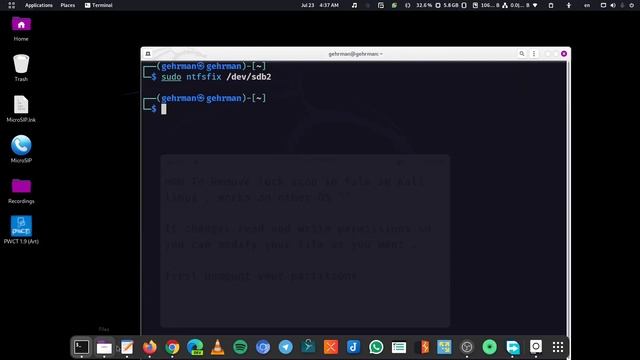This screenshot has width=640, height=360.
Task: Close the terminal window
Action: (x=564, y=54)
